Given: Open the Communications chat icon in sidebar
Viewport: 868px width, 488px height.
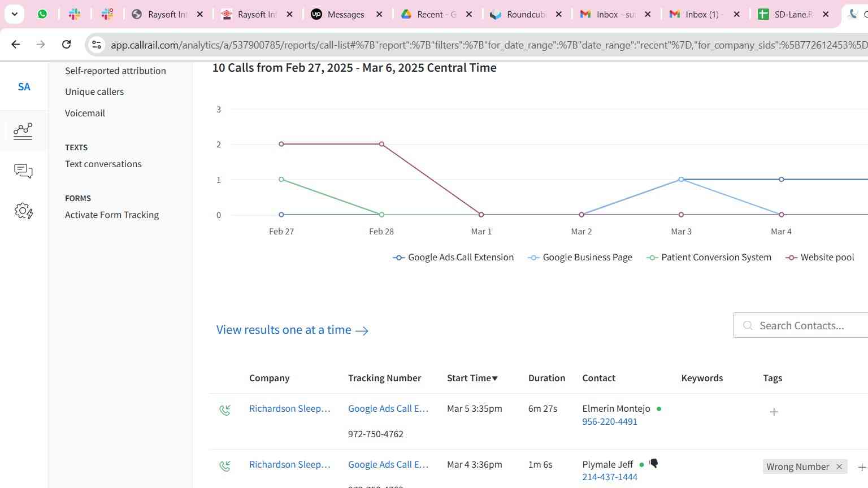Looking at the screenshot, I should click(x=23, y=171).
